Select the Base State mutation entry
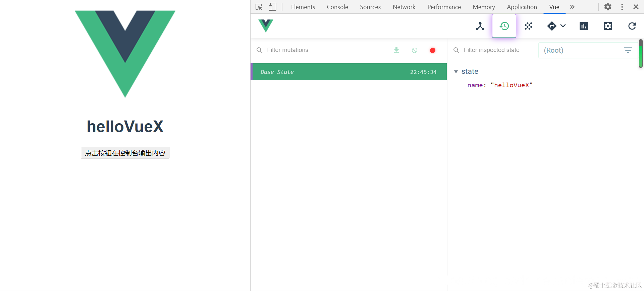The image size is (644, 291). [348, 71]
